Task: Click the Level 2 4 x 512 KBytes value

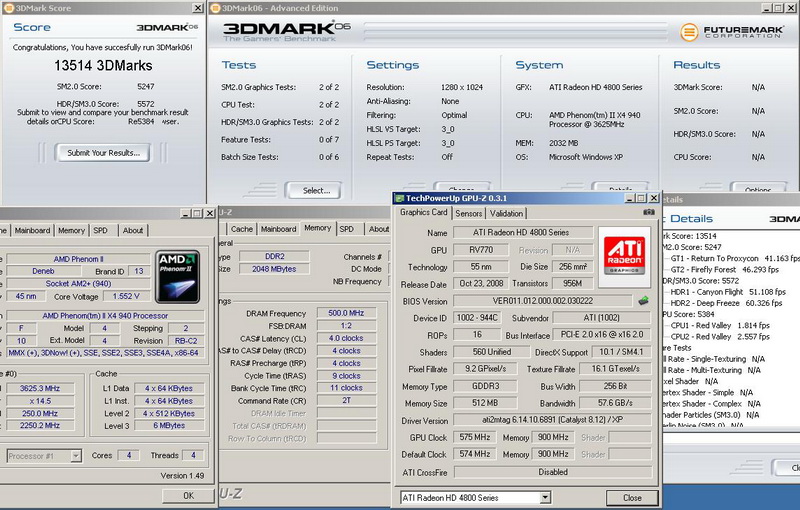Action: (169, 414)
